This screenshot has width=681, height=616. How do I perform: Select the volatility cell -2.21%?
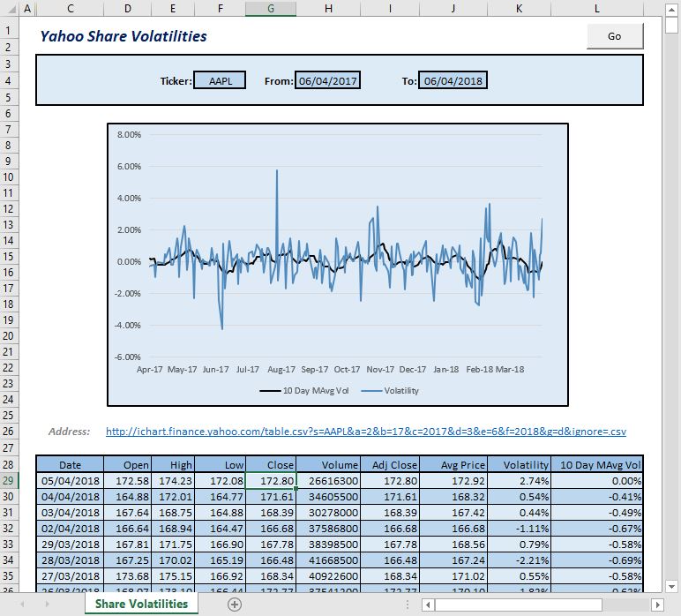(519, 560)
